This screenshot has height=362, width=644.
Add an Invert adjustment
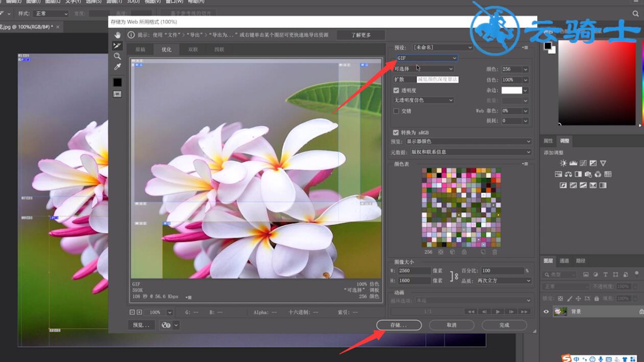click(x=563, y=186)
